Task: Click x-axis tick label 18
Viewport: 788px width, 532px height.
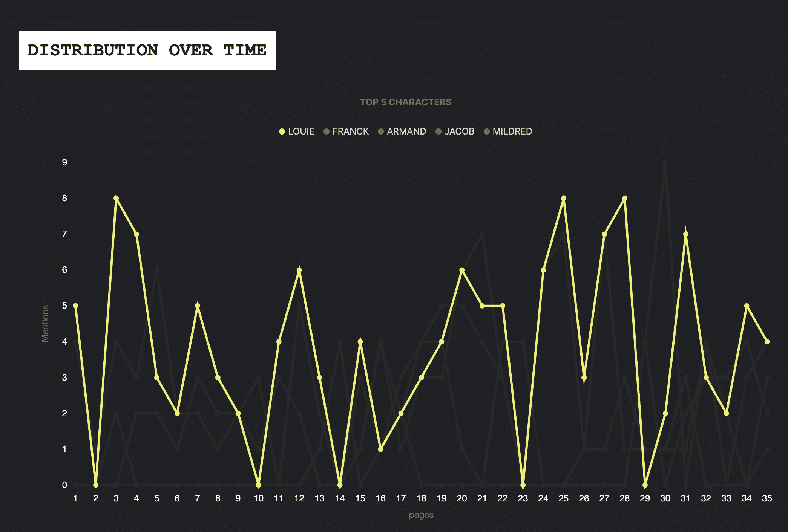Action: coord(421,498)
